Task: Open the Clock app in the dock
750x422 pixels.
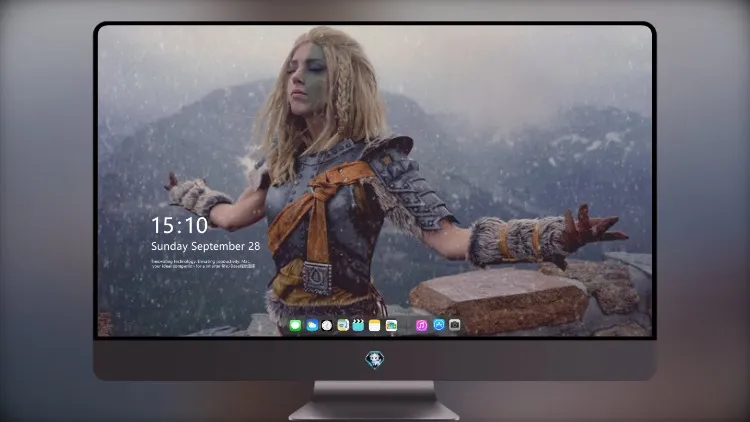Action: click(x=327, y=325)
